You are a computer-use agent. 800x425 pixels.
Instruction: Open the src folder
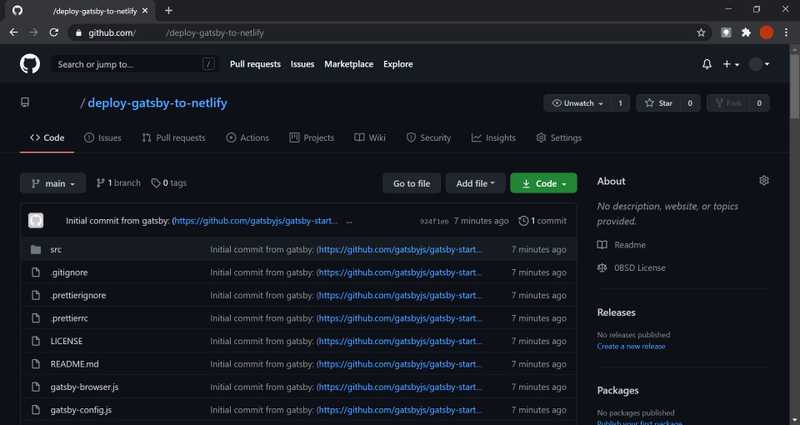tap(56, 249)
